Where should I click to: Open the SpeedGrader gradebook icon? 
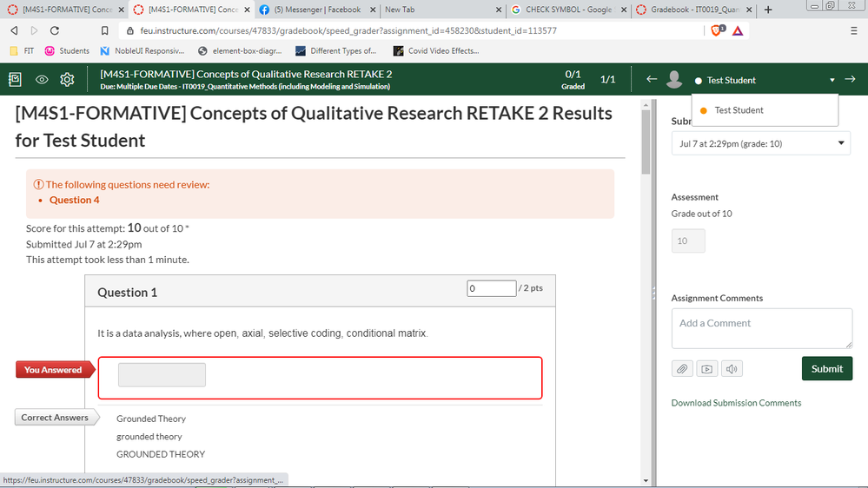click(15, 80)
